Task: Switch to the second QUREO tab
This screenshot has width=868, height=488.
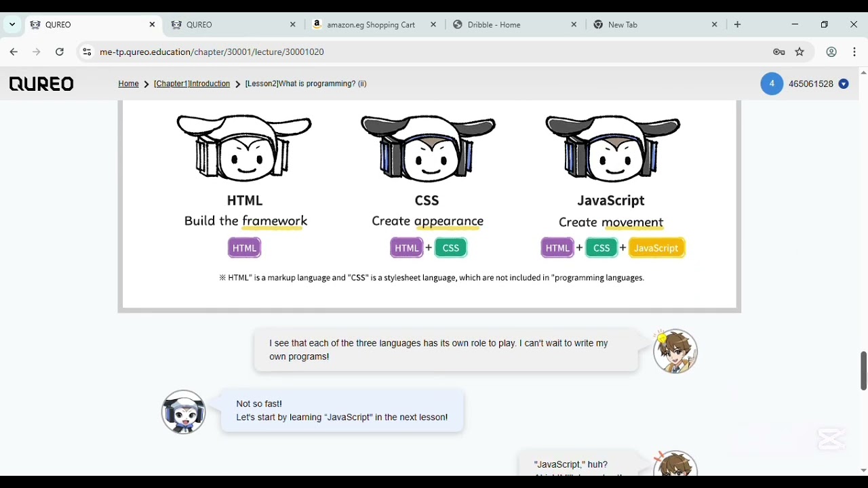Action: pyautogui.click(x=234, y=24)
